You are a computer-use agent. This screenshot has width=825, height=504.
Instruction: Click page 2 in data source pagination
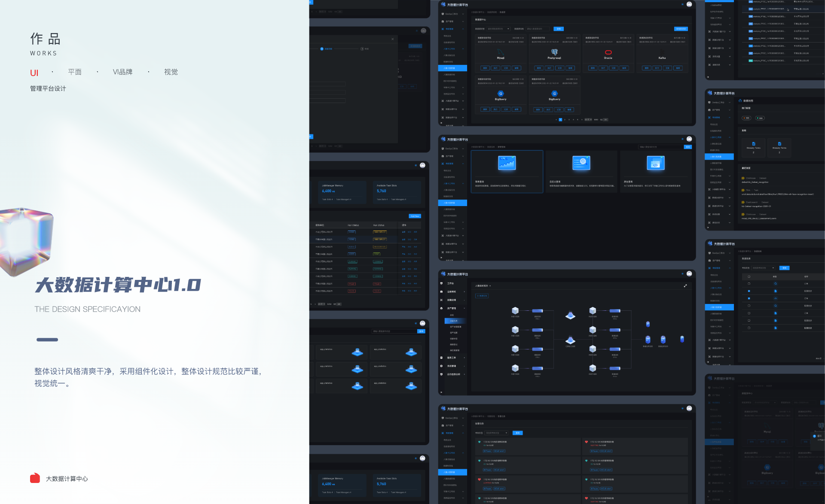pyautogui.click(x=565, y=120)
